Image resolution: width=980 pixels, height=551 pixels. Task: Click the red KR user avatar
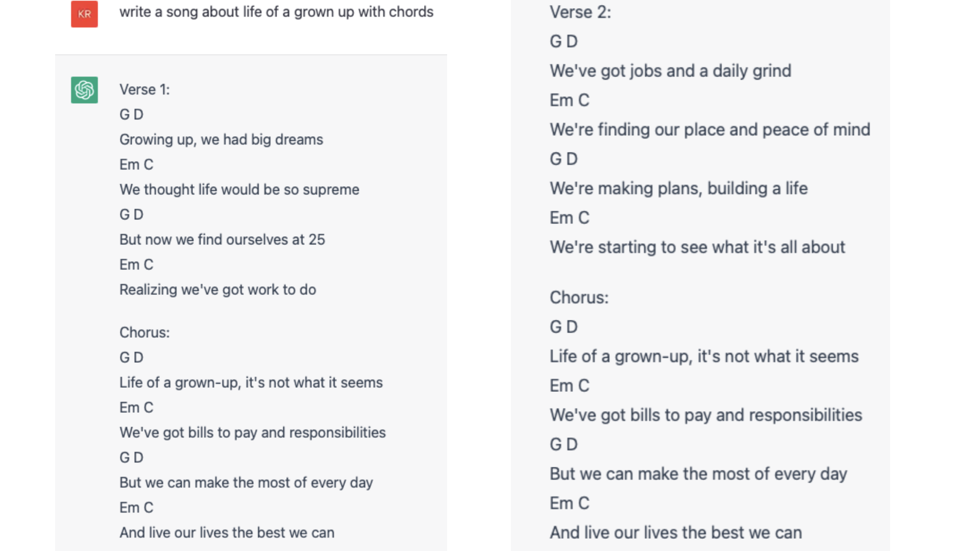(x=84, y=14)
